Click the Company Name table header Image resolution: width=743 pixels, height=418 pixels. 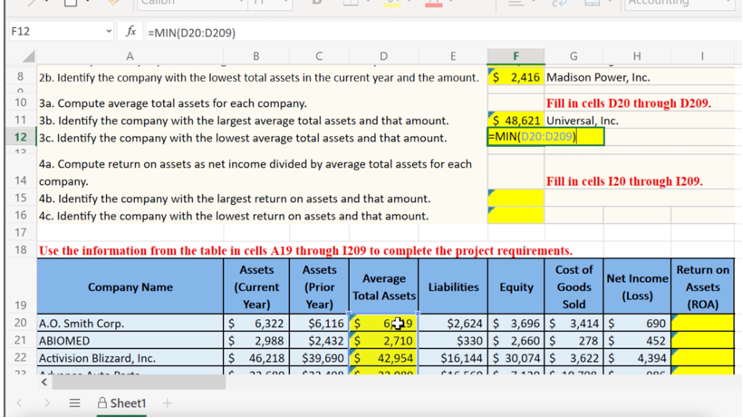coord(130,287)
